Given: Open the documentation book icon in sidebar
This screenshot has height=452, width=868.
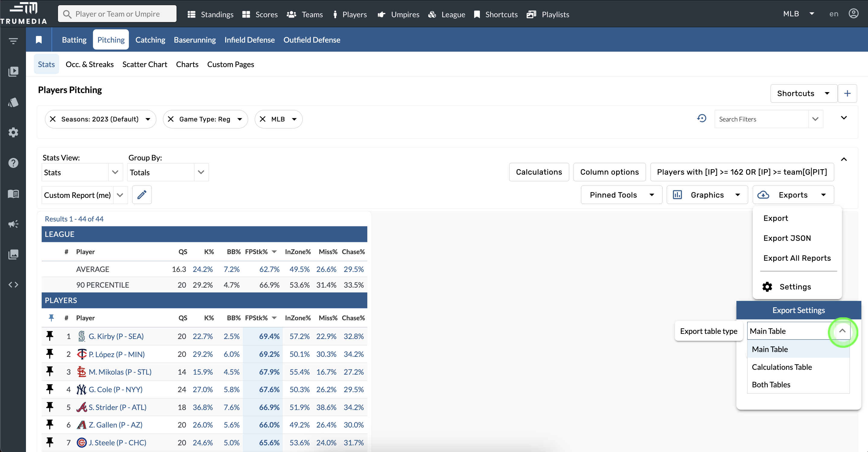Looking at the screenshot, I should pos(14,194).
